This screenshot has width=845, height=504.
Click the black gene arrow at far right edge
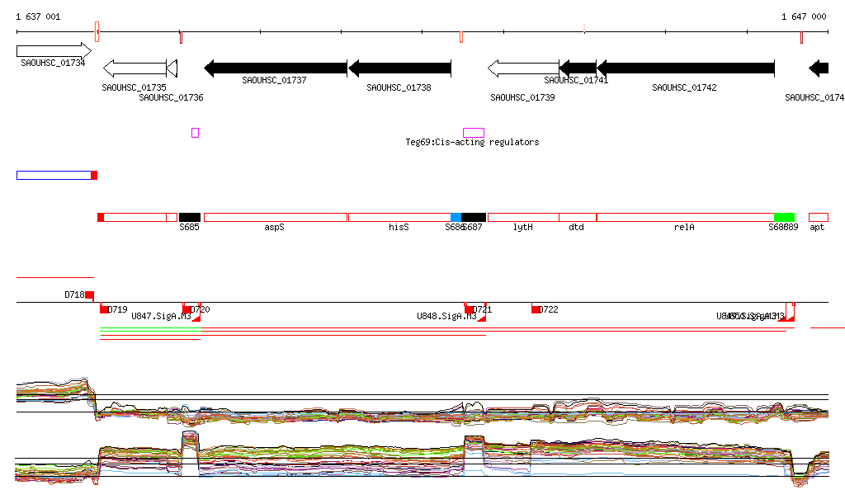coord(819,68)
